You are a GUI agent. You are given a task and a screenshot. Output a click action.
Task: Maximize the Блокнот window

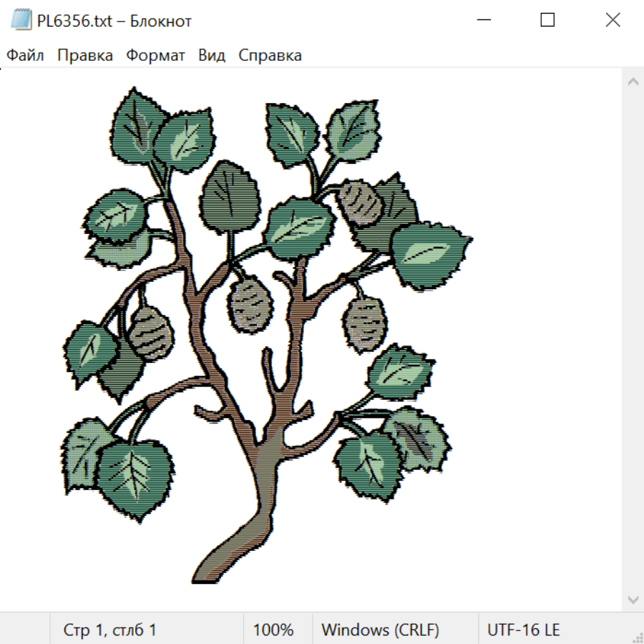[547, 20]
